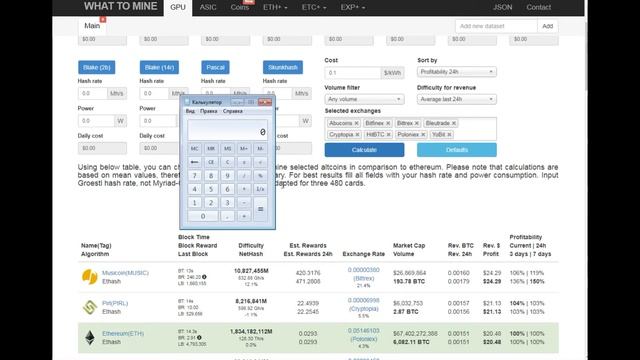
Task: Open Musicoin(MUSIC) coin link
Action: pos(125,273)
